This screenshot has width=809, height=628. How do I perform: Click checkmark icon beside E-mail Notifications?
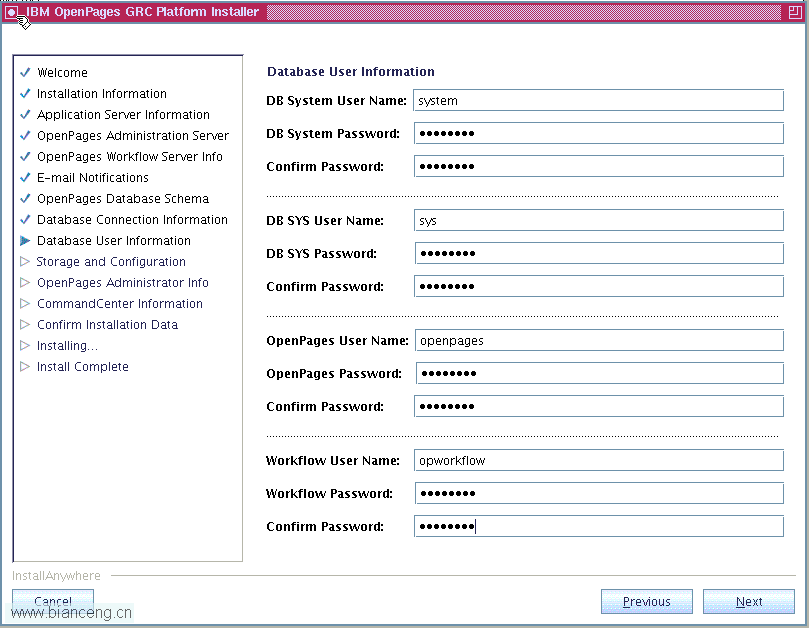pyautogui.click(x=25, y=178)
